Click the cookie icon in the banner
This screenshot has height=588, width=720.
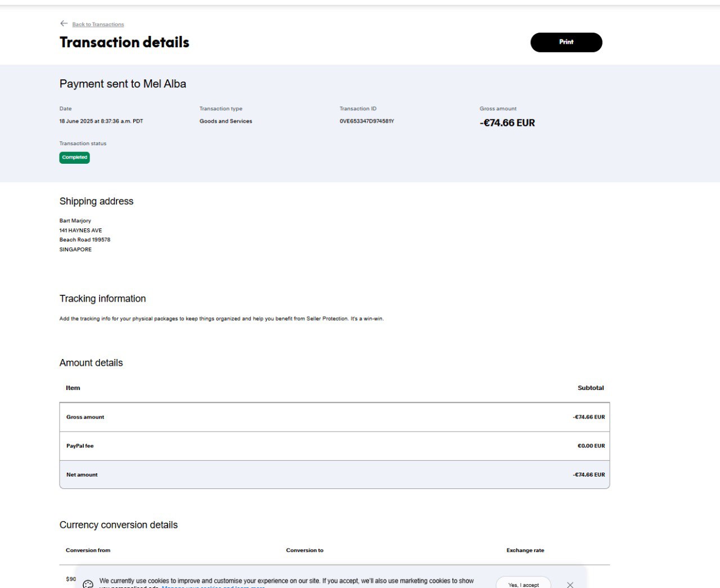pos(88,584)
